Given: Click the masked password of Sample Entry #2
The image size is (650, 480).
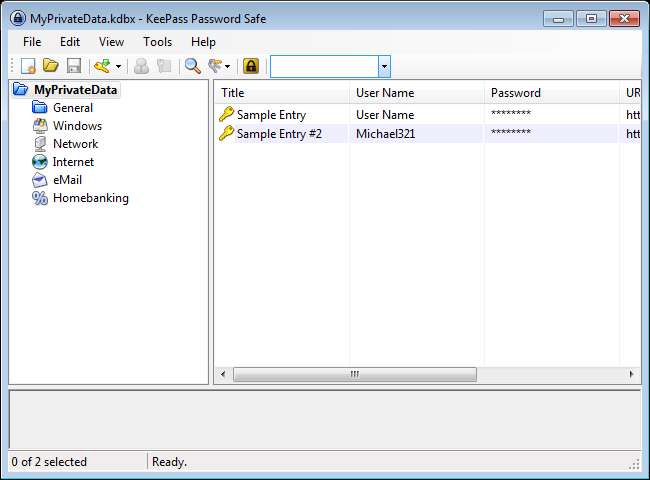Looking at the screenshot, I should [511, 132].
